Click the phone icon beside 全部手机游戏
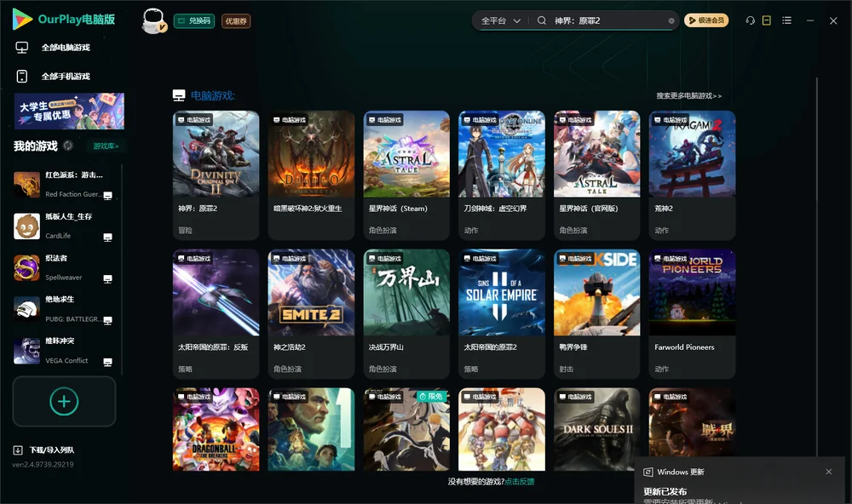The height and width of the screenshot is (504, 852). pyautogui.click(x=22, y=77)
